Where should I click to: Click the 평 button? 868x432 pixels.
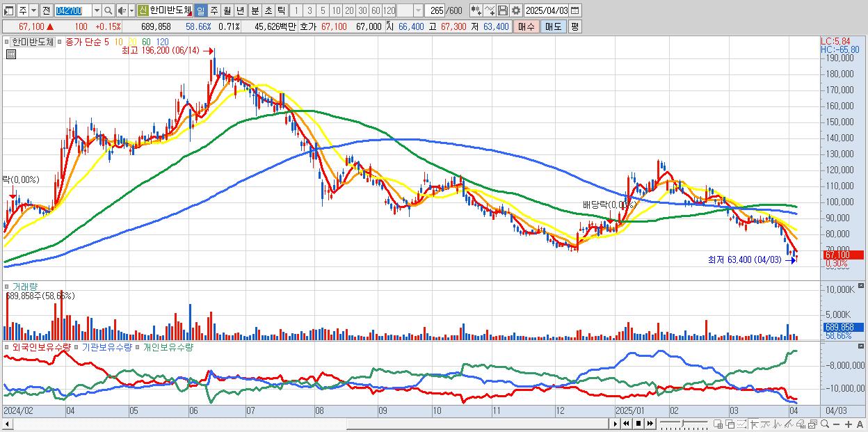[574, 26]
